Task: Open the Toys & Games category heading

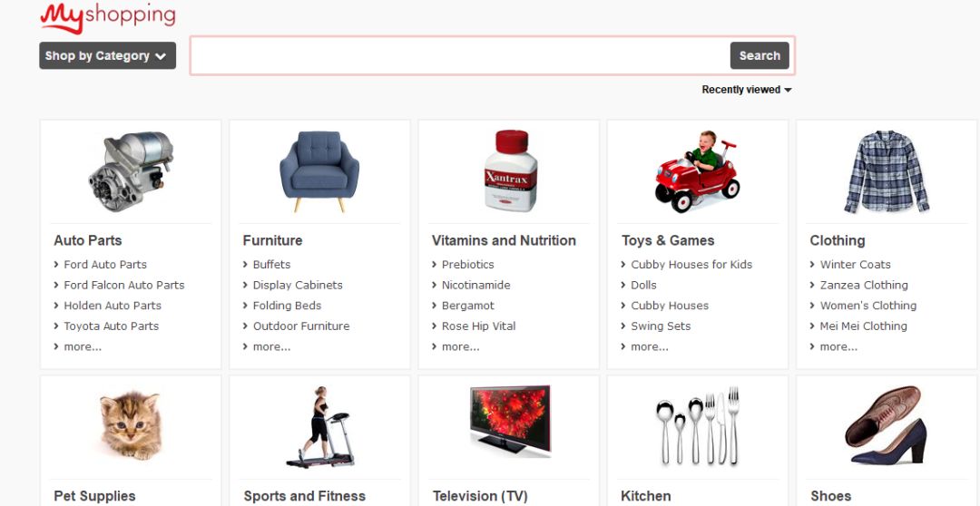Action: click(x=668, y=240)
